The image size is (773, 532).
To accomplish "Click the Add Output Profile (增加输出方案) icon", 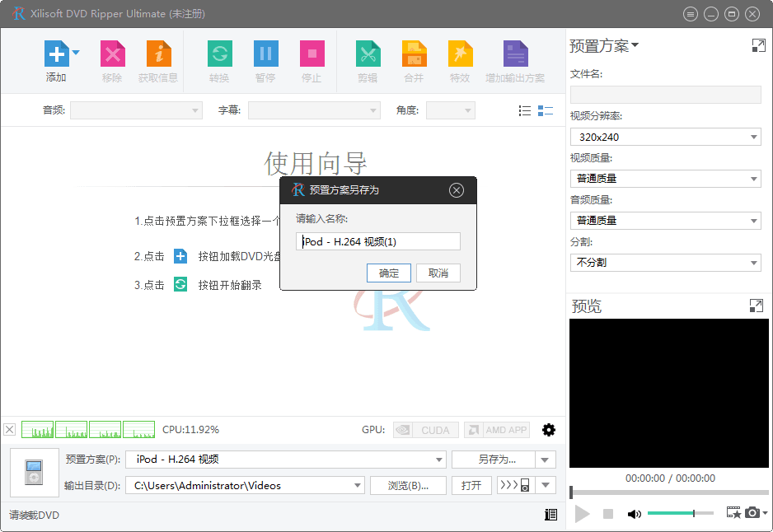I will [x=516, y=54].
